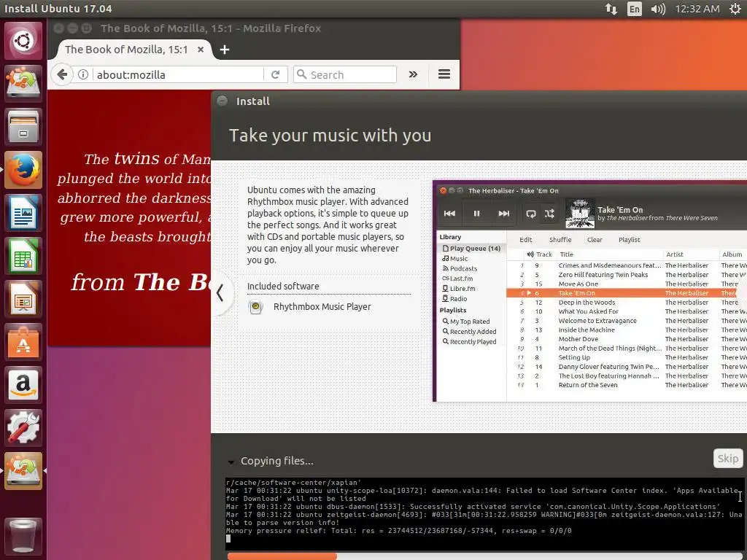Open LibreOffice Impress from the launcher
Image resolution: width=747 pixels, height=560 pixels.
tap(23, 299)
